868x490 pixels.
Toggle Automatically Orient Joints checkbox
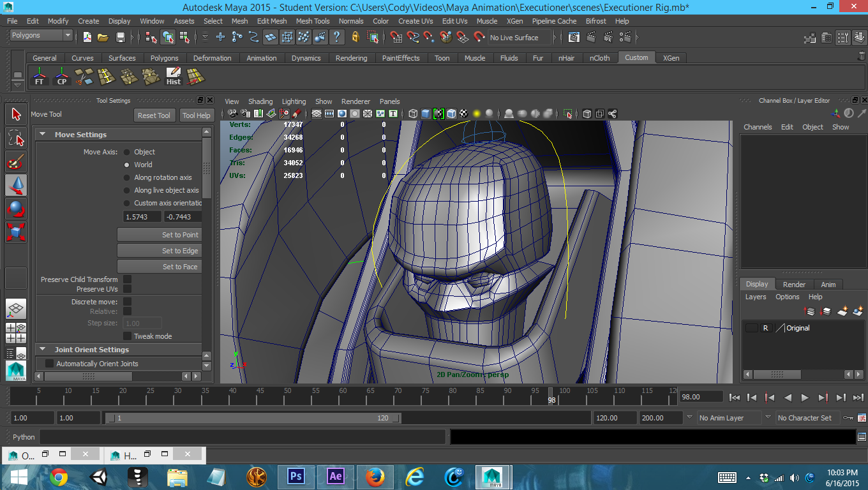pyautogui.click(x=50, y=364)
